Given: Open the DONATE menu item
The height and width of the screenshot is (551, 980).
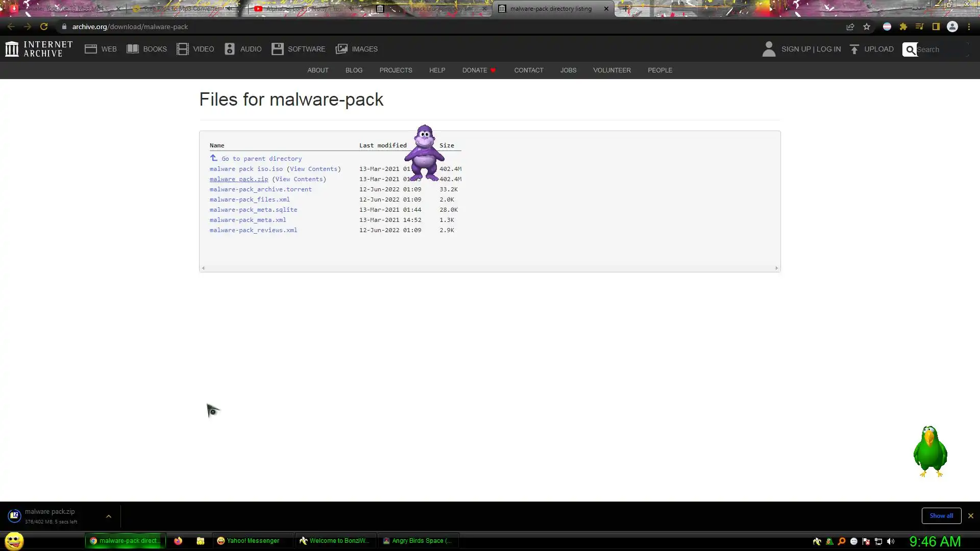Looking at the screenshot, I should (x=475, y=70).
